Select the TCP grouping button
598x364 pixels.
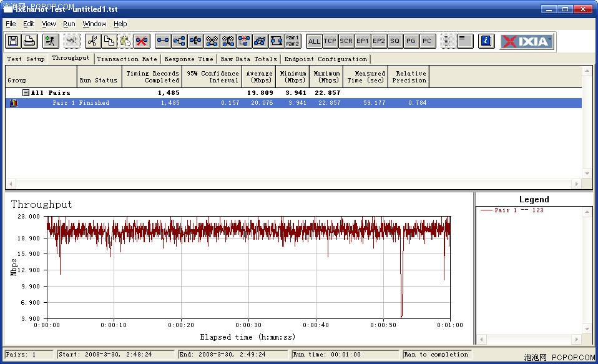[330, 41]
